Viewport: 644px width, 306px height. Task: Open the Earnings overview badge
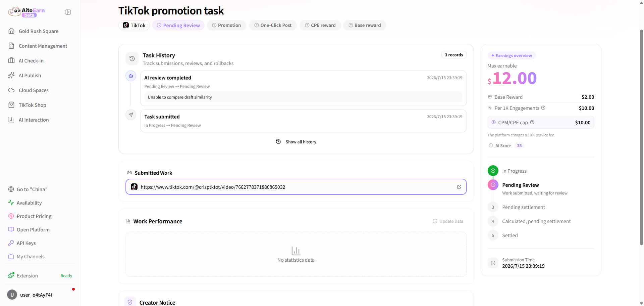[x=512, y=55]
